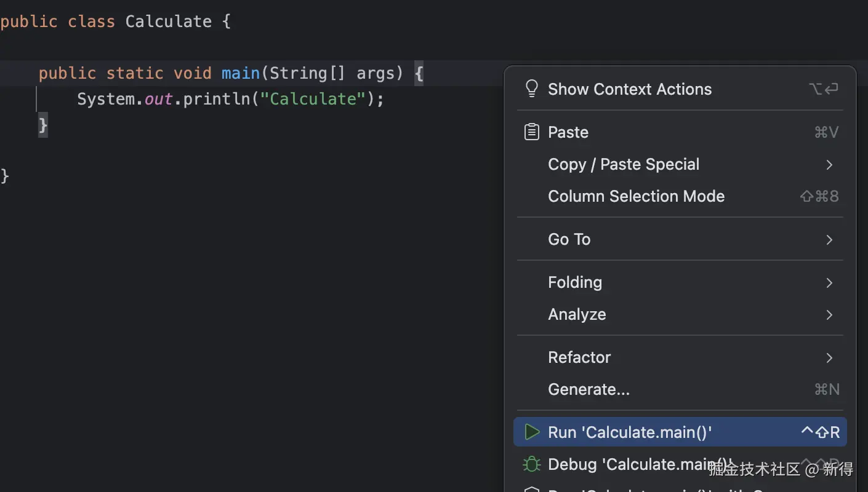The image size is (868, 492).
Task: Click the Debug bug icon
Action: pos(531,464)
